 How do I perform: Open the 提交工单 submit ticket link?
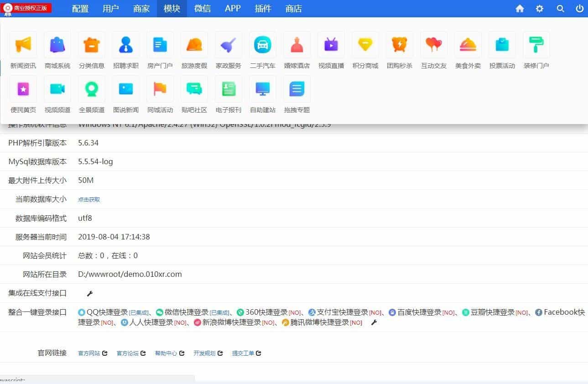tap(243, 353)
